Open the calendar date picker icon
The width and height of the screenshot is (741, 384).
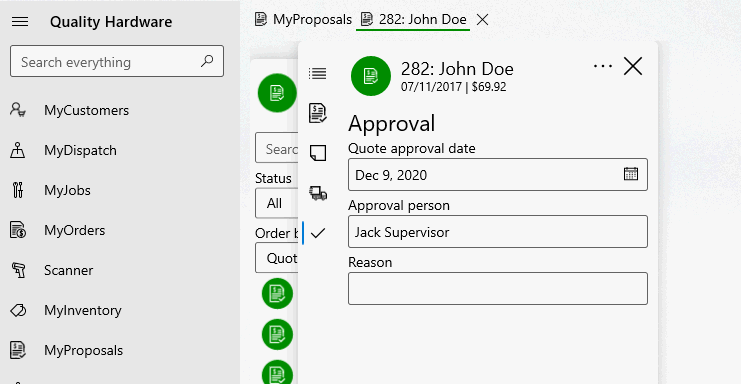point(631,174)
